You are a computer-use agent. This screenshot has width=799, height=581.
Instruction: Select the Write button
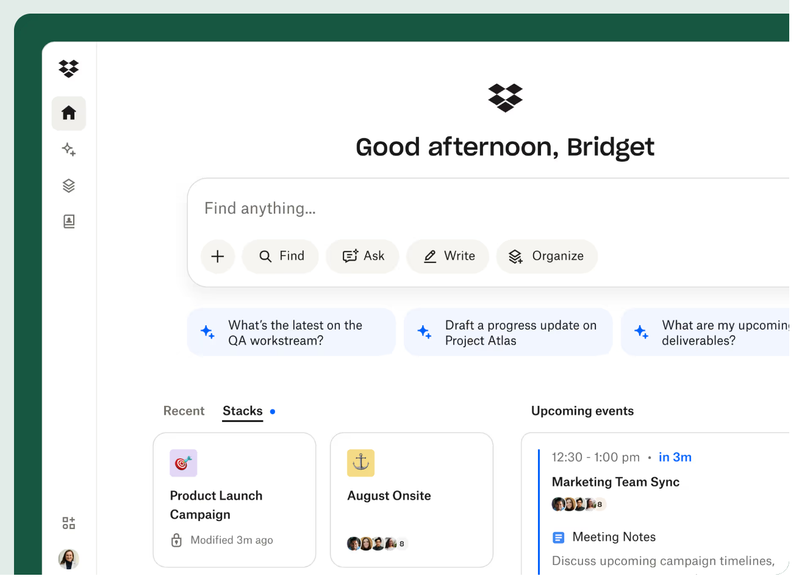(x=448, y=256)
